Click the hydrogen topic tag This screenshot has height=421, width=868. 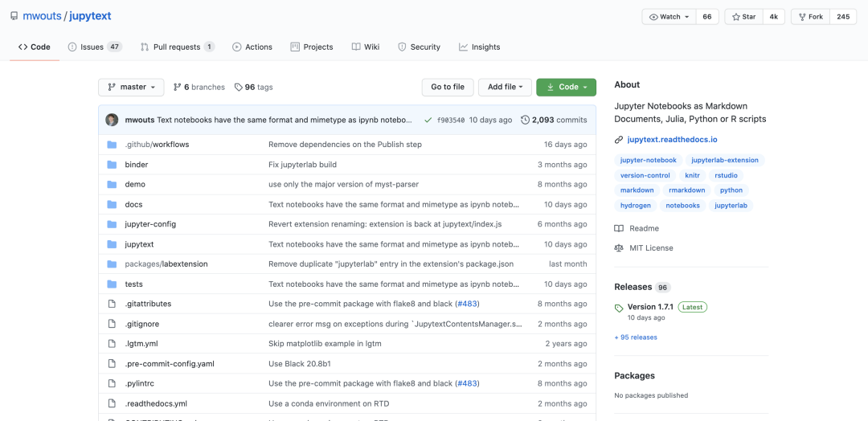[636, 206]
